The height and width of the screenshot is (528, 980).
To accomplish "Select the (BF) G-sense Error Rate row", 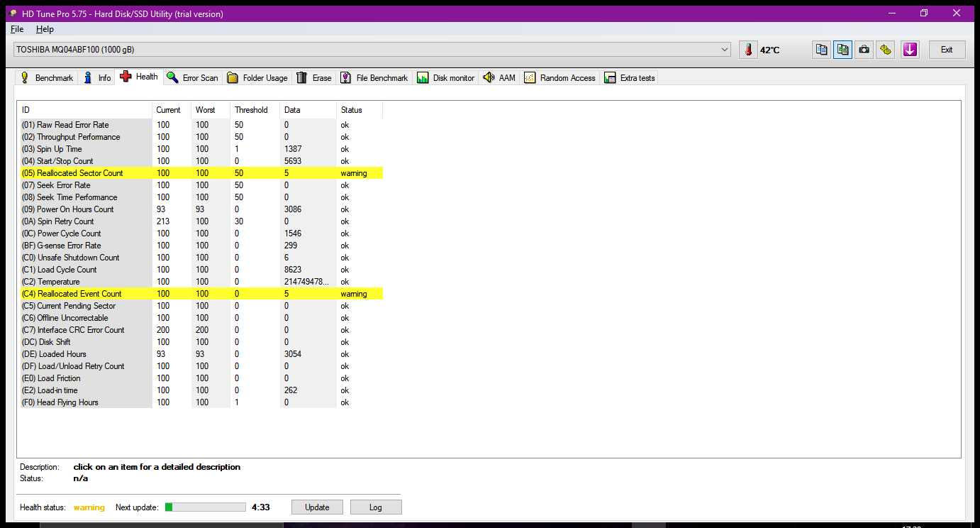I will (200, 246).
